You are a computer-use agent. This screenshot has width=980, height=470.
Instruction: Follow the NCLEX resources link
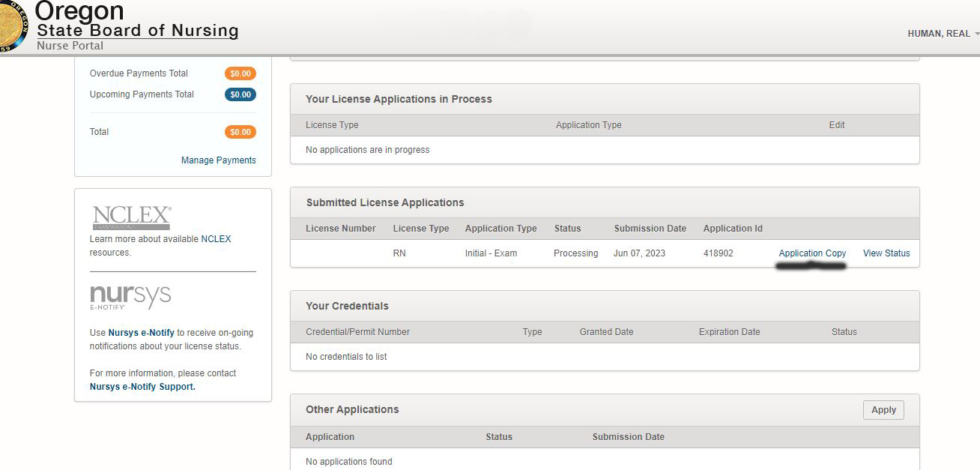(x=216, y=239)
